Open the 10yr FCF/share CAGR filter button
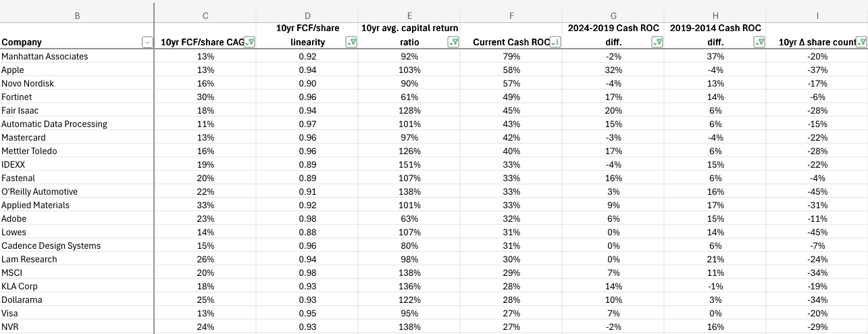Image resolution: width=868 pixels, height=334 pixels. point(251,43)
